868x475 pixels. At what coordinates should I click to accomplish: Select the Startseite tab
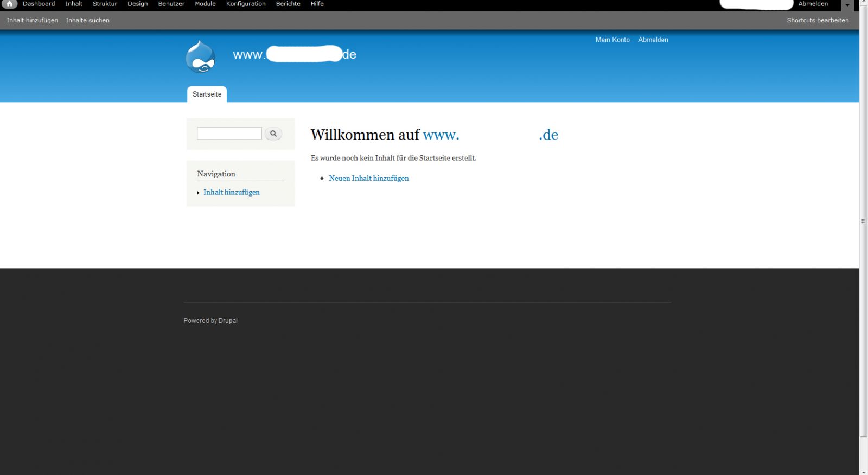click(207, 94)
